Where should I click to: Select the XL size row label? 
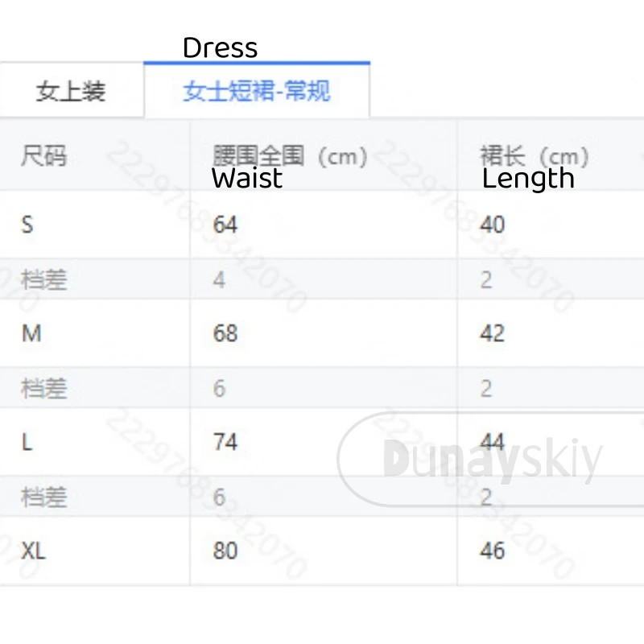pos(33,551)
